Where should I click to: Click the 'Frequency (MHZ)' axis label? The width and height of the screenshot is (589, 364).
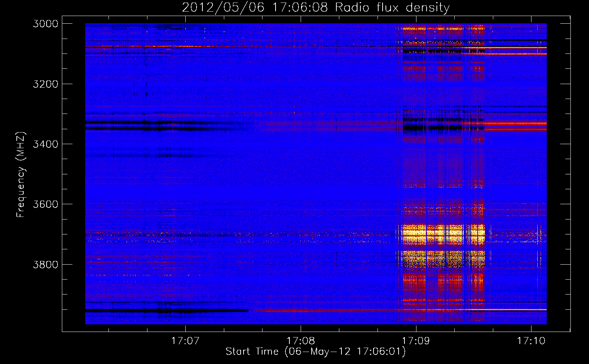tap(21, 175)
